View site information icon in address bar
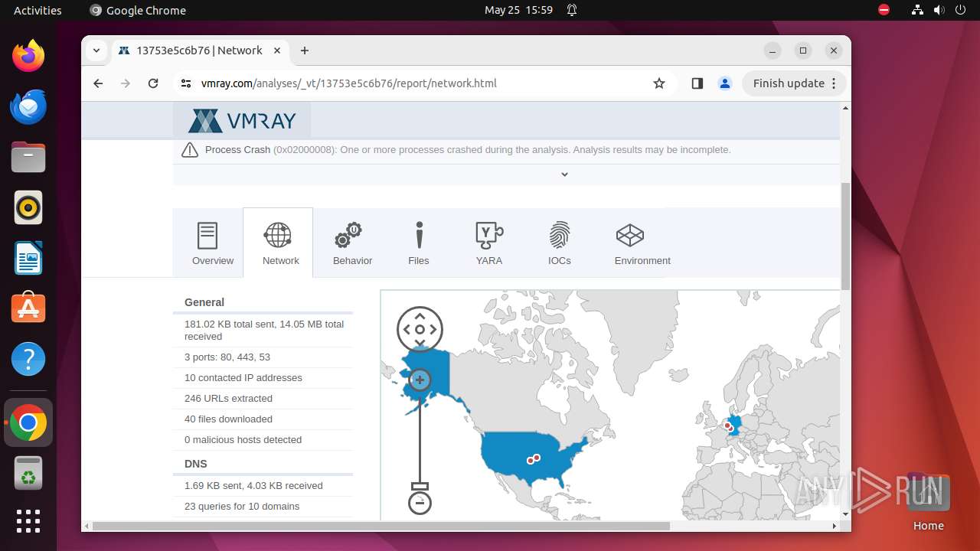 (x=185, y=83)
